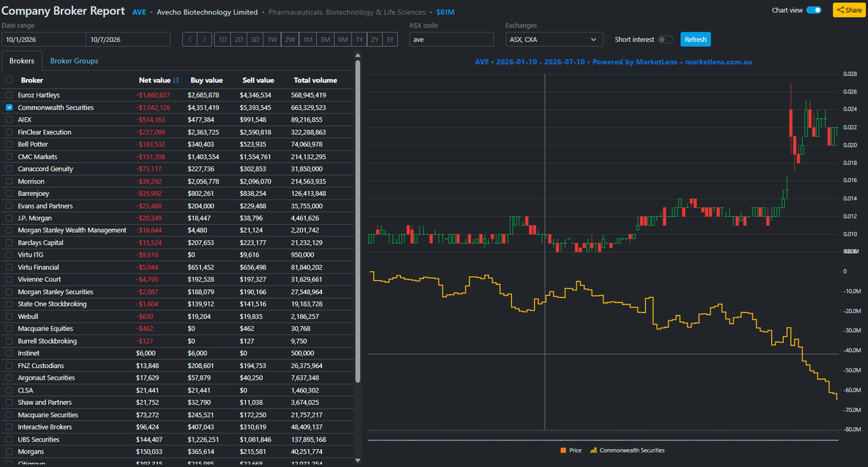Uncheck the Commonwealth Securities checkbox
Viewport: 868px width, 467px height.
9,107
